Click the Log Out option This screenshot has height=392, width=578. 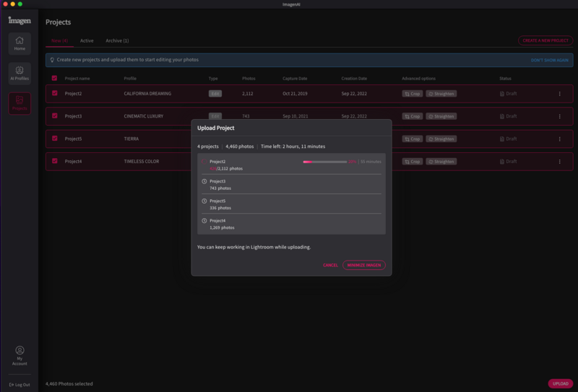click(x=20, y=385)
